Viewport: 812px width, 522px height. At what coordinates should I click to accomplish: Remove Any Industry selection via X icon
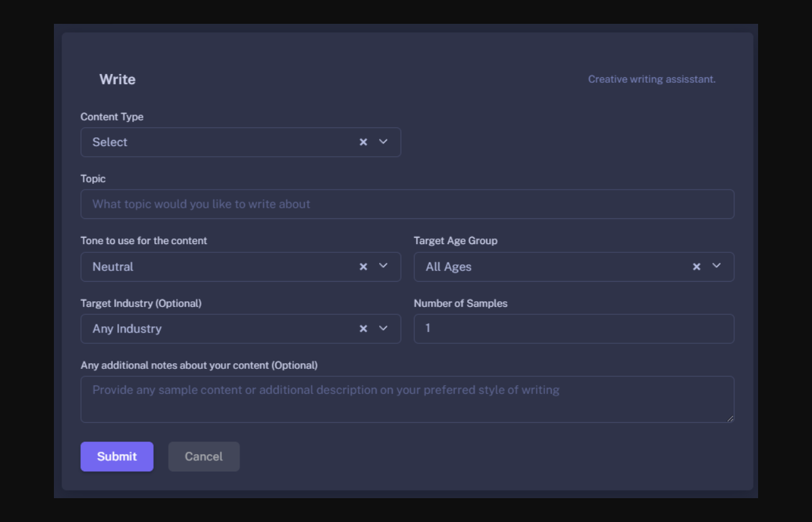click(x=363, y=329)
